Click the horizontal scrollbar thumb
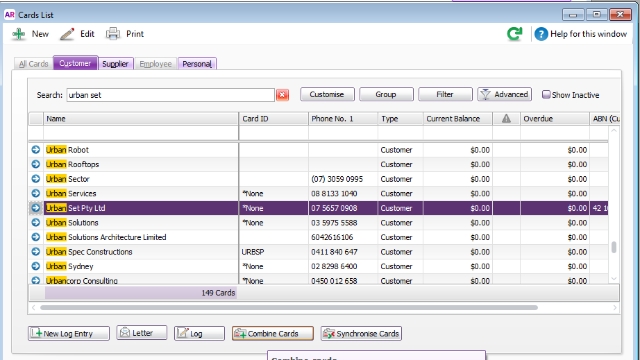 [289, 307]
